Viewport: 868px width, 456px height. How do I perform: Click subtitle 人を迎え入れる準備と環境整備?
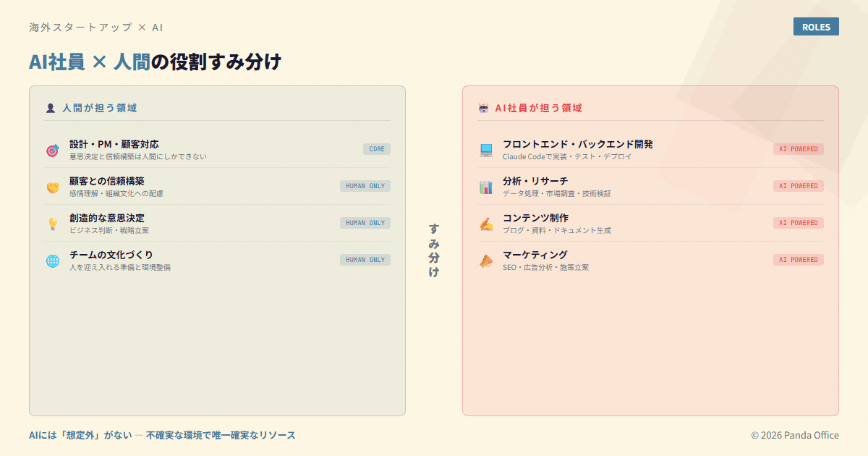point(120,267)
